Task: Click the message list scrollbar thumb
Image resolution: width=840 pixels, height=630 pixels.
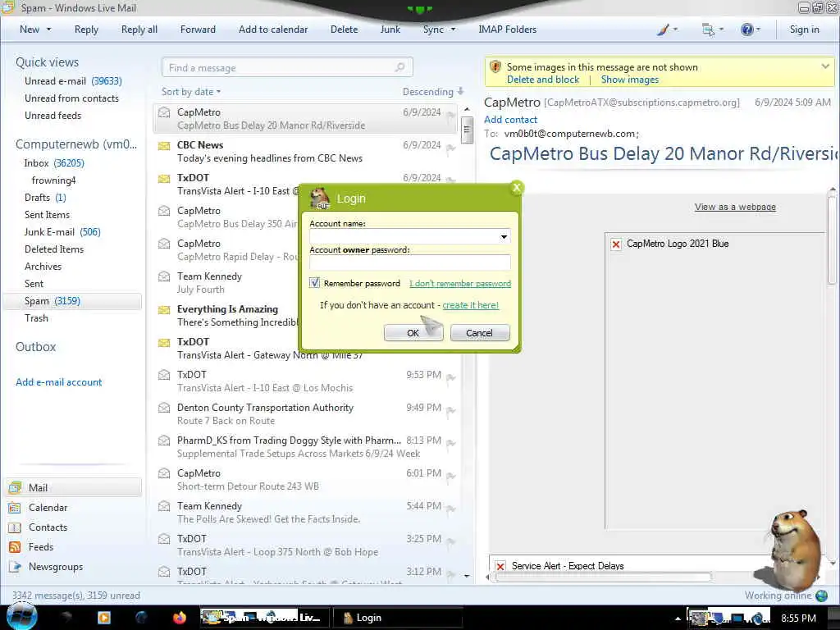Action: pyautogui.click(x=467, y=129)
